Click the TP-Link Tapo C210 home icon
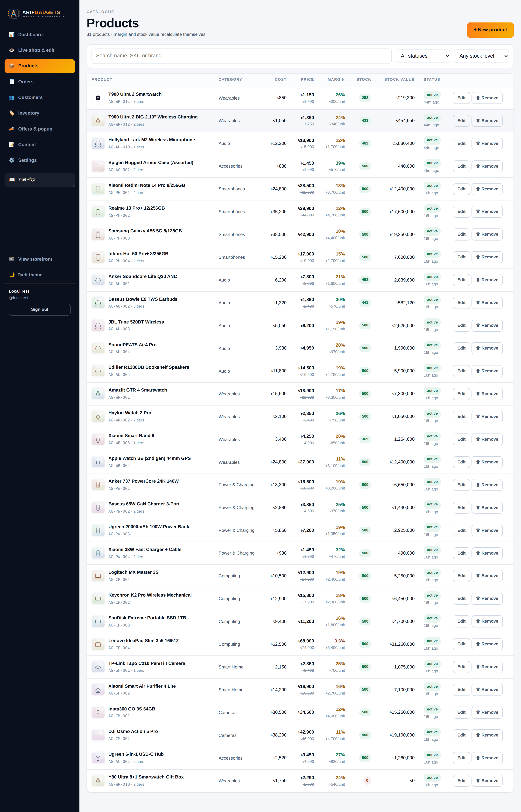521x812 pixels. point(98,667)
